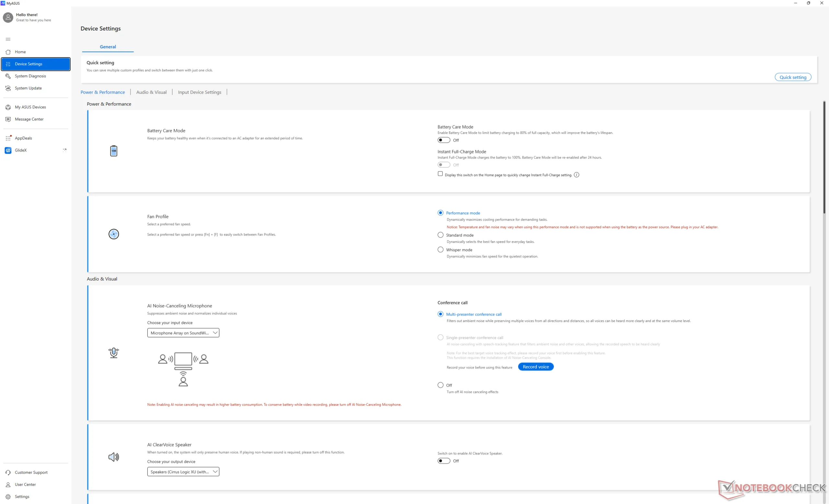
Task: Click the Quick setting button
Action: pyautogui.click(x=793, y=77)
